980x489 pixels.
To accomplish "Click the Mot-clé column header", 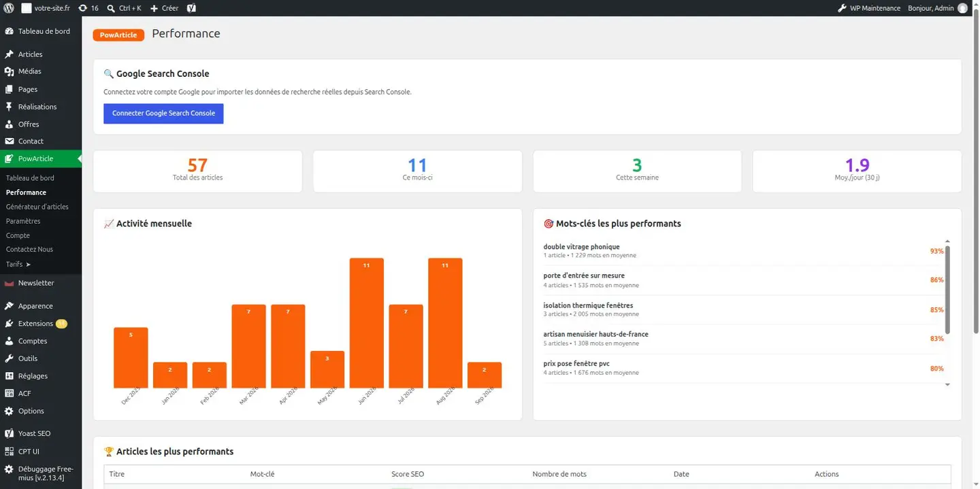I will click(x=262, y=474).
